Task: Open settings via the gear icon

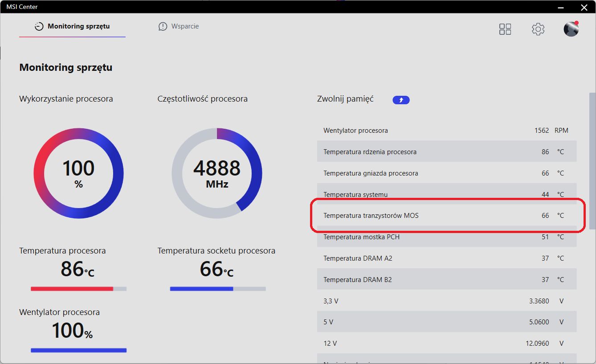Action: point(538,29)
